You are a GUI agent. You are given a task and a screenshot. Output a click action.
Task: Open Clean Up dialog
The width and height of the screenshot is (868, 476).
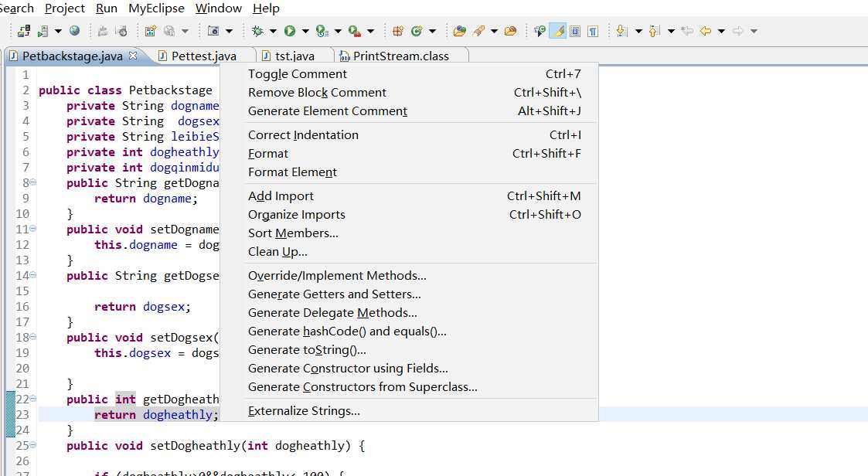[x=409, y=251]
